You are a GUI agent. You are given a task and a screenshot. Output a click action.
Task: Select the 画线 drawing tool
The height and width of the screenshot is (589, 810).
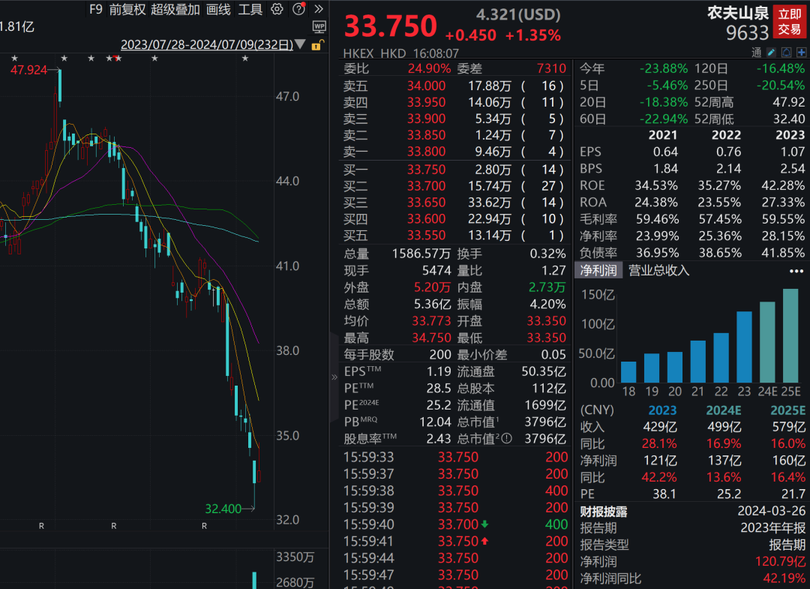pos(218,9)
